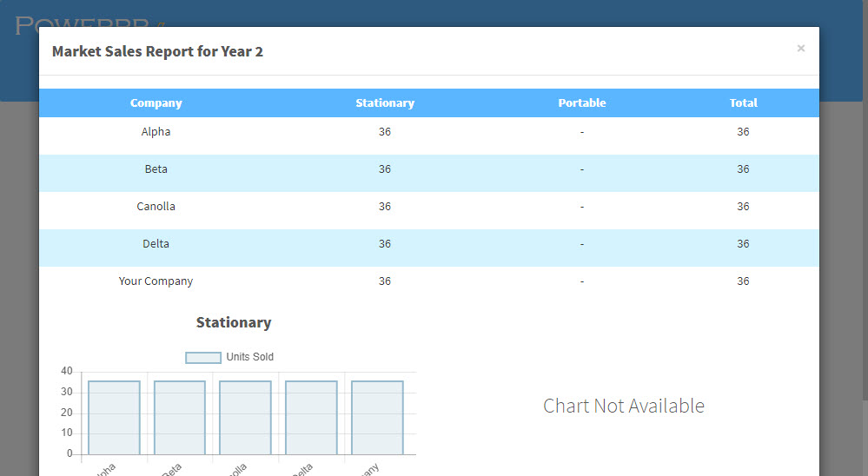
Task: Click Delta's Portable dash cell
Action: pyautogui.click(x=582, y=244)
